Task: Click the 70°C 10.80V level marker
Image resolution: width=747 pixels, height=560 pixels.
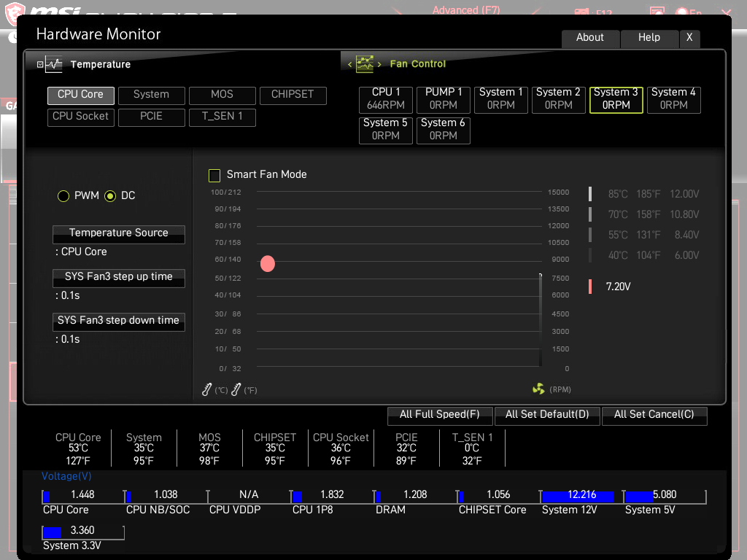Action: [x=590, y=214]
